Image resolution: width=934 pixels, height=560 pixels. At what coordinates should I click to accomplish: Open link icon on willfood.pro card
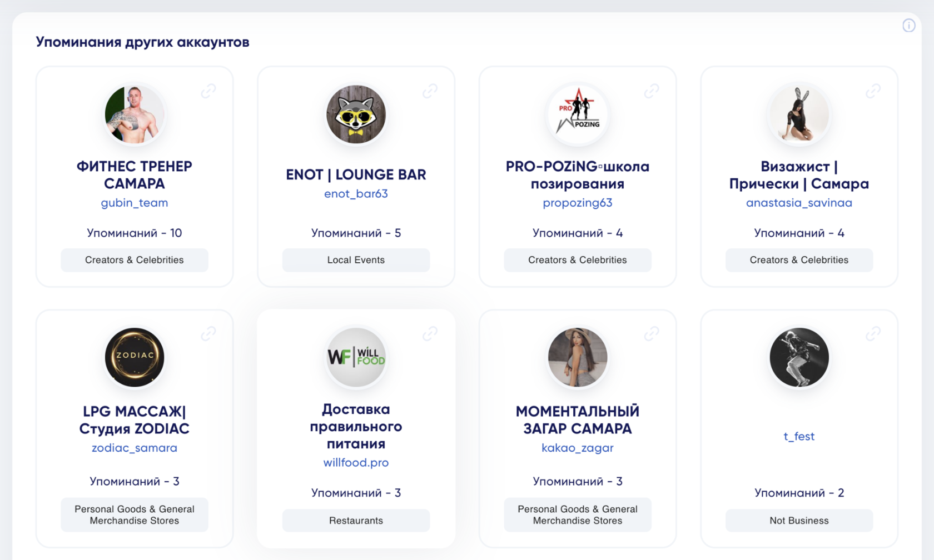coord(430,333)
